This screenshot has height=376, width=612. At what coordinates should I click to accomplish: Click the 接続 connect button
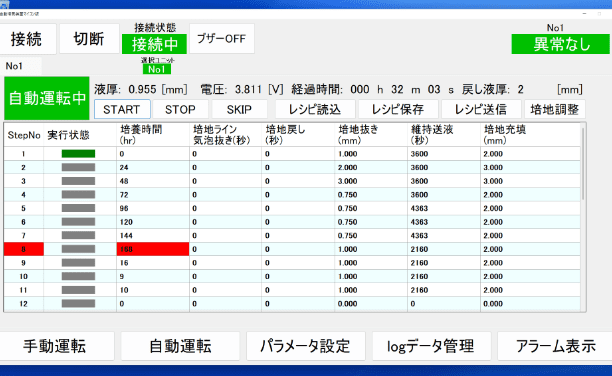pos(27,39)
